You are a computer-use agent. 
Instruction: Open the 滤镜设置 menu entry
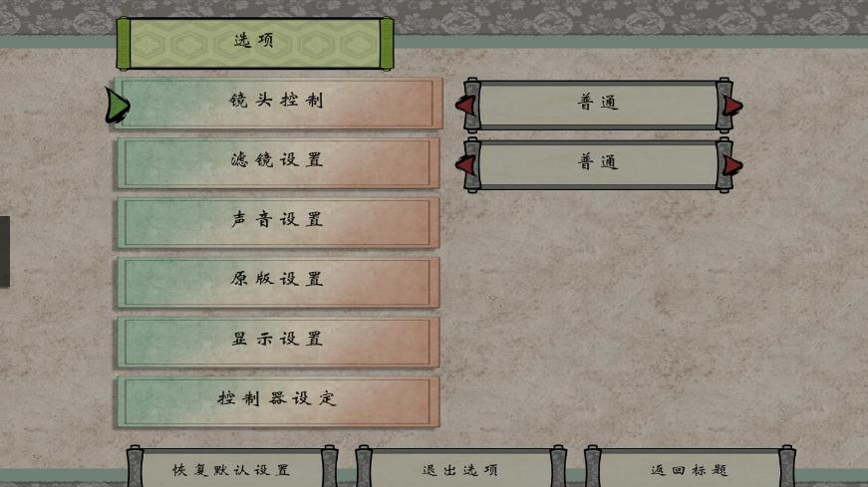coord(278,162)
